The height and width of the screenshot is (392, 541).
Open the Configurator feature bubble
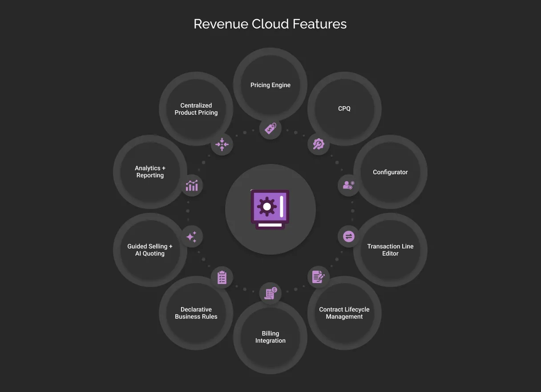point(390,172)
